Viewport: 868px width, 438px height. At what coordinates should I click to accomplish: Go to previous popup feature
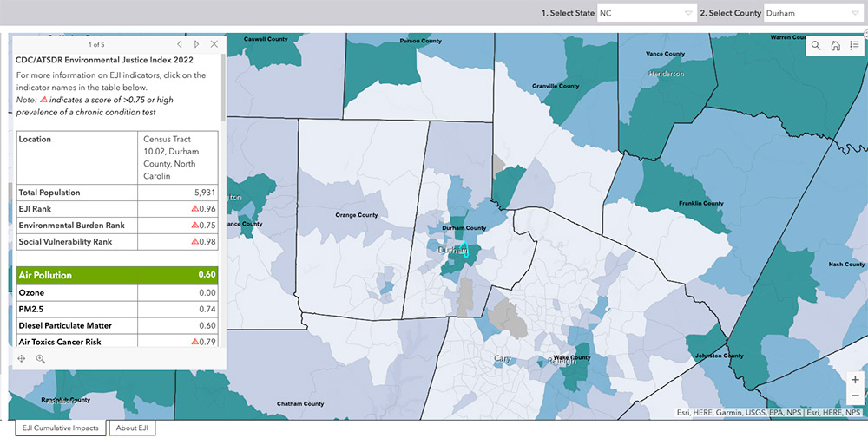tap(180, 44)
